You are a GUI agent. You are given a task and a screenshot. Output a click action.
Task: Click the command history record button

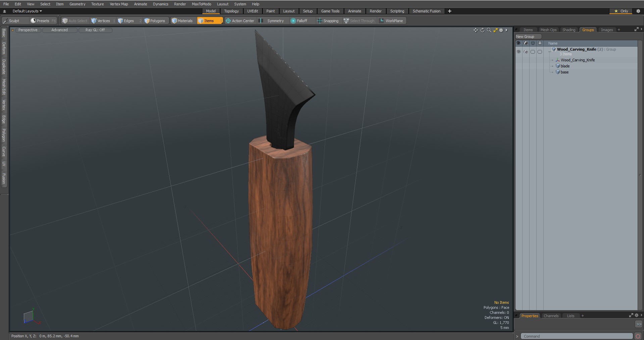click(x=638, y=336)
